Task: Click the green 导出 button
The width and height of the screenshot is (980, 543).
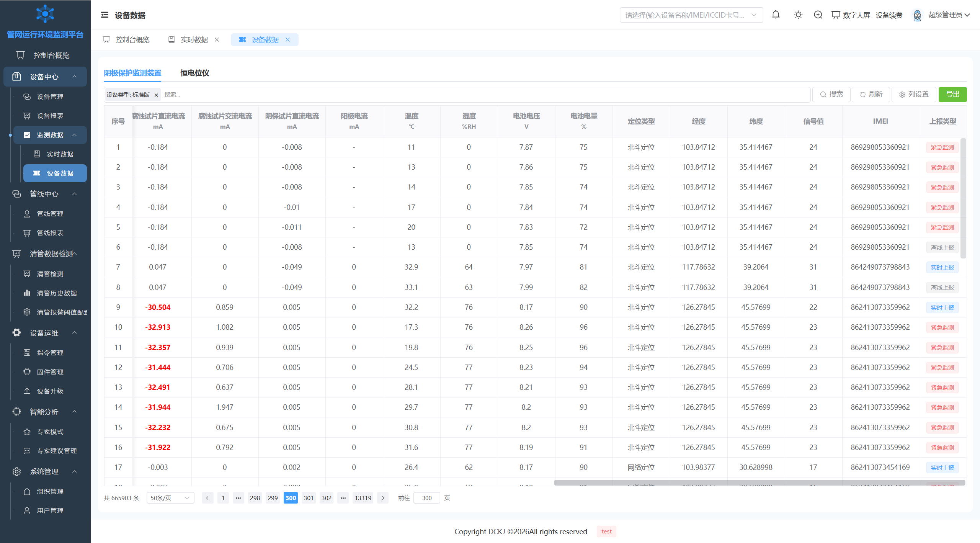Action: [952, 94]
